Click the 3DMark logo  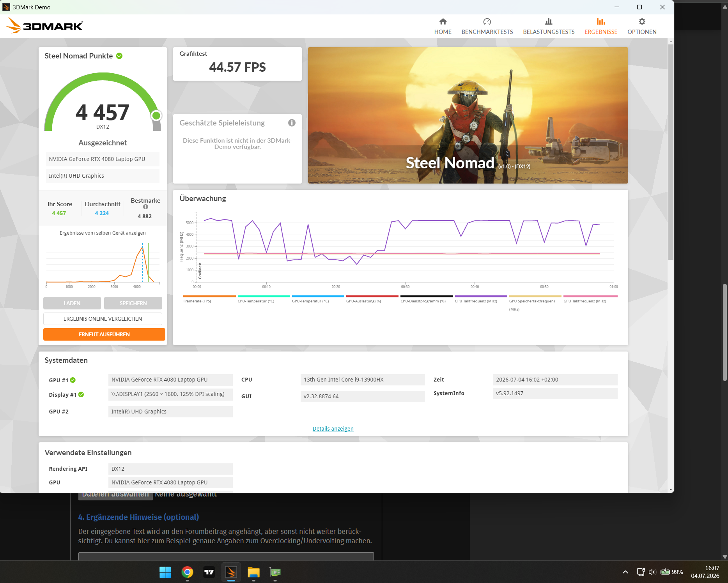(45, 26)
